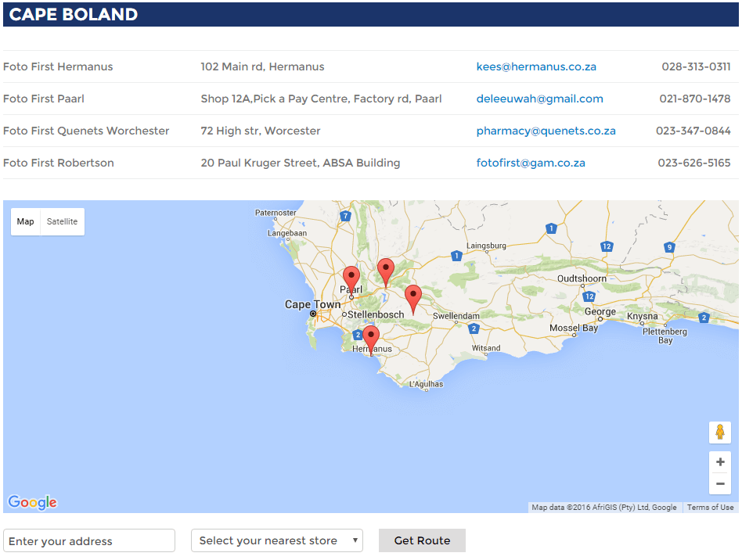Image resolution: width=742 pixels, height=560 pixels.
Task: Click the map marker near Swellendam (Robertson)
Action: (x=413, y=299)
